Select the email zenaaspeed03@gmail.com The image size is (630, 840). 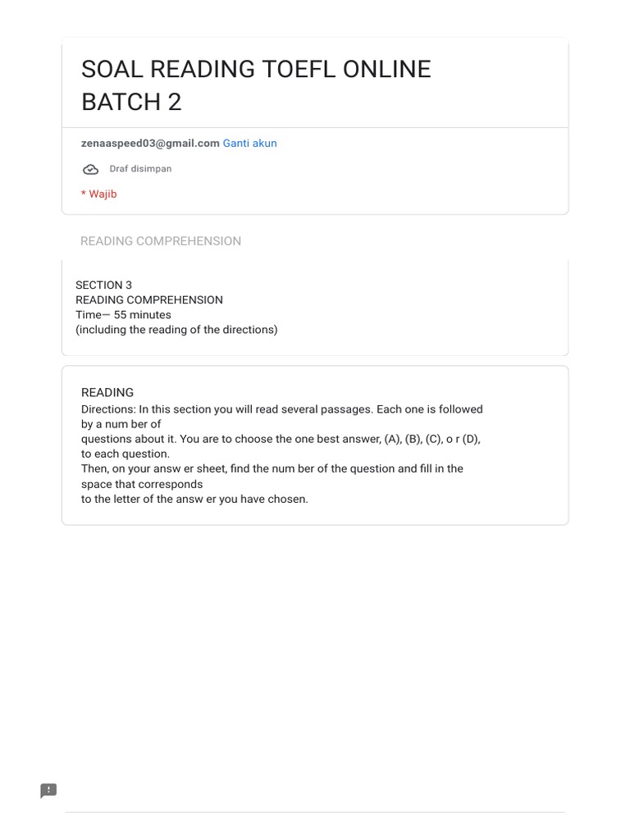click(x=150, y=144)
